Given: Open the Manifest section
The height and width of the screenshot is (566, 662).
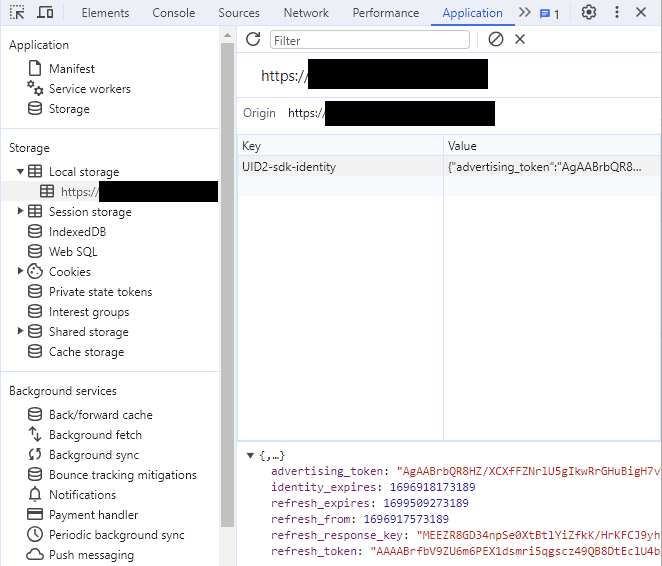Looking at the screenshot, I should [72, 69].
